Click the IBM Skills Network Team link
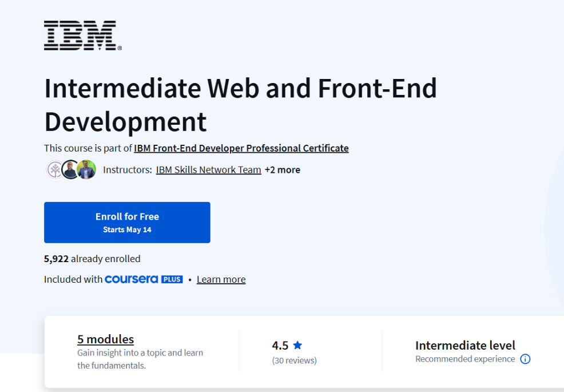The width and height of the screenshot is (564, 392). click(208, 169)
